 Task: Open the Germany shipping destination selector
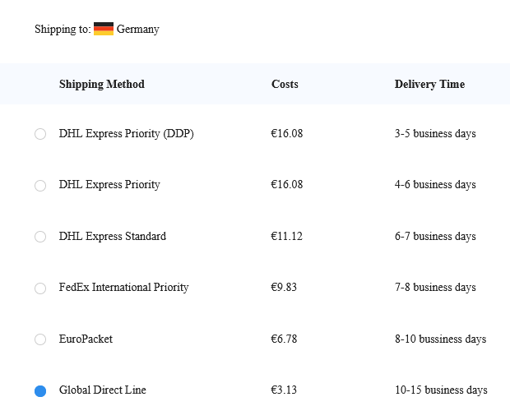[127, 29]
